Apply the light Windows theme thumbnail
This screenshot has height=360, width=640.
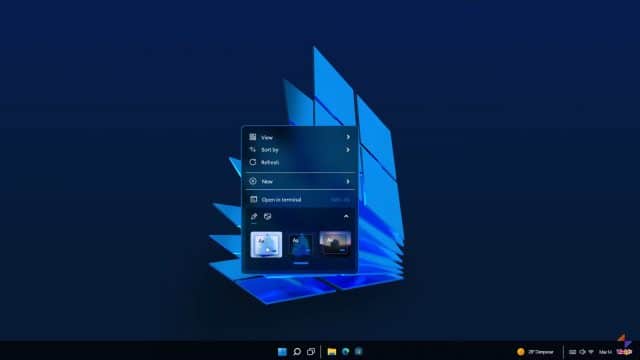pyautogui.click(x=266, y=244)
